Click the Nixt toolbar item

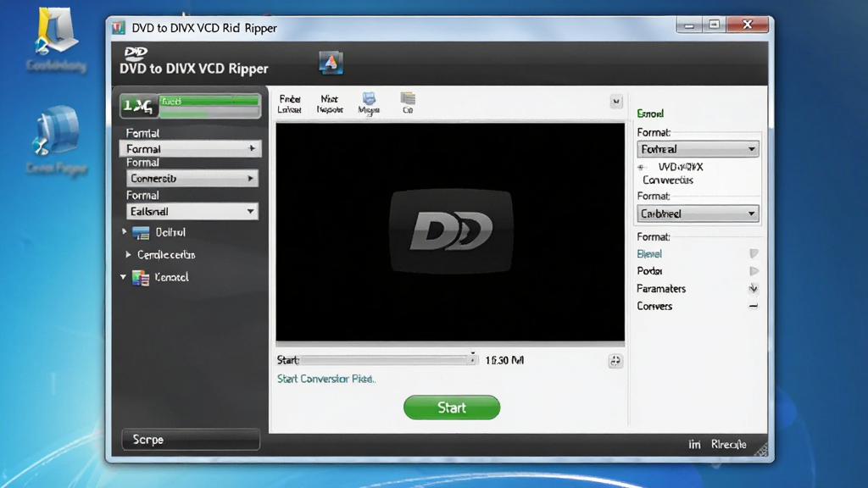(330, 104)
